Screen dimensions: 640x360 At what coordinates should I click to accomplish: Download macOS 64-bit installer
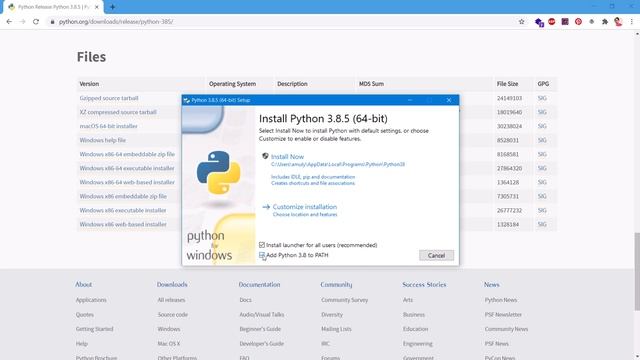point(108,126)
